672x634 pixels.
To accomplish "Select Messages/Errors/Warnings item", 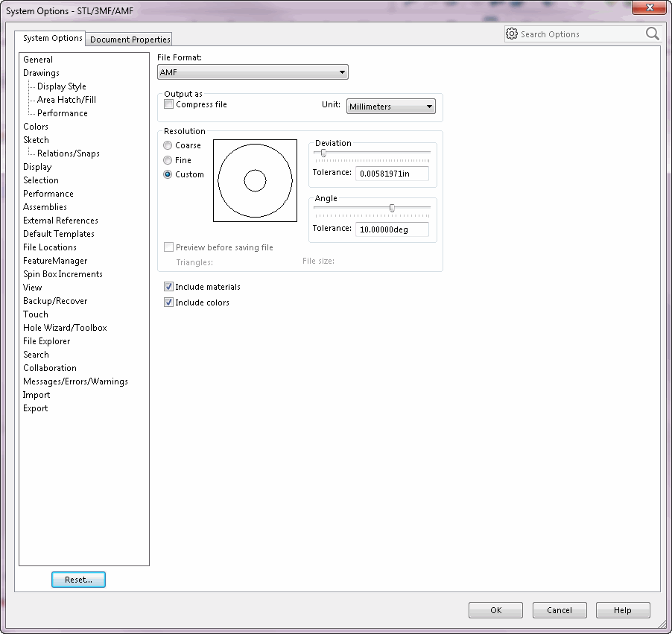I will [x=75, y=381].
